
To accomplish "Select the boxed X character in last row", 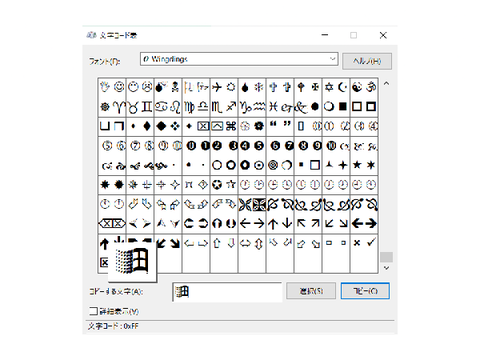I will click(x=104, y=263).
